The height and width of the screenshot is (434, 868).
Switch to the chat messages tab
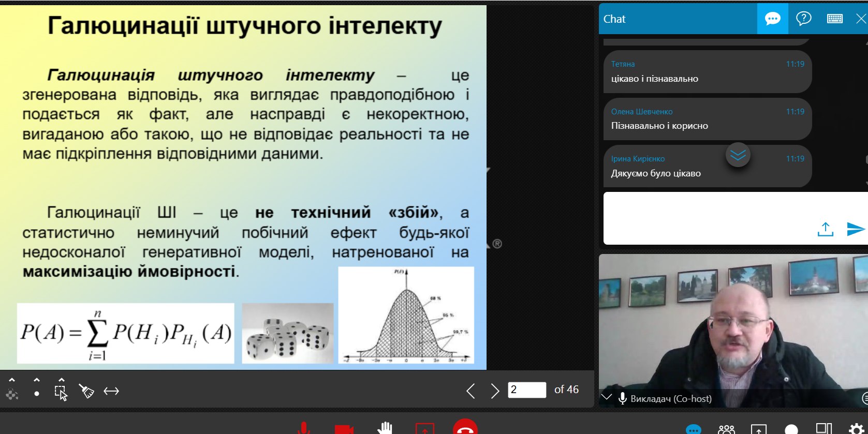tap(772, 19)
